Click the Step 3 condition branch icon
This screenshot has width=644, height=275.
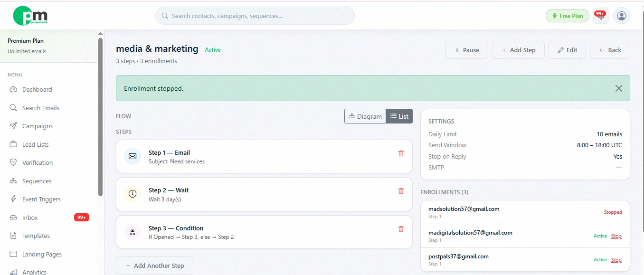tap(133, 232)
